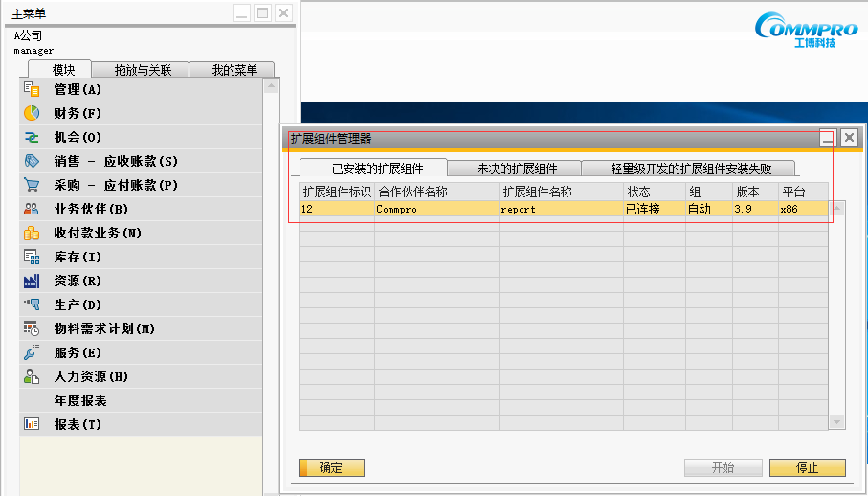Click the 采购 - 应付账款(P) cart icon
Screen dimensions: 868x496
point(32,185)
